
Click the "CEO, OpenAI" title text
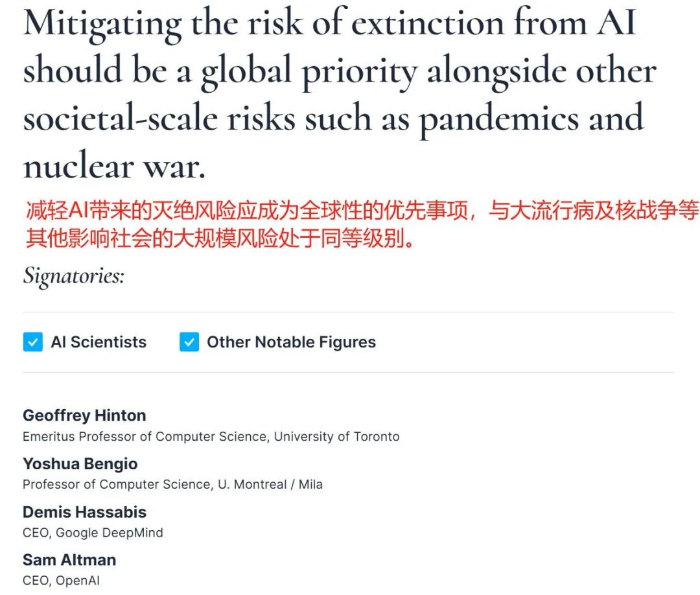coord(61,581)
